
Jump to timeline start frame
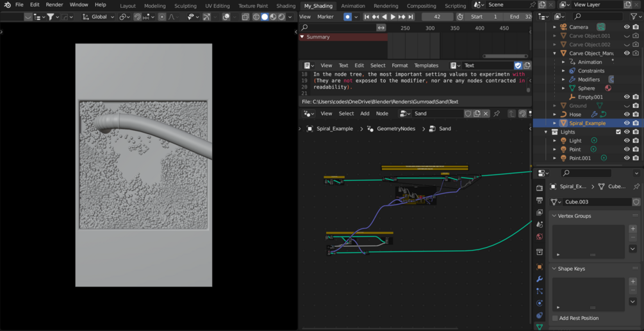(367, 17)
